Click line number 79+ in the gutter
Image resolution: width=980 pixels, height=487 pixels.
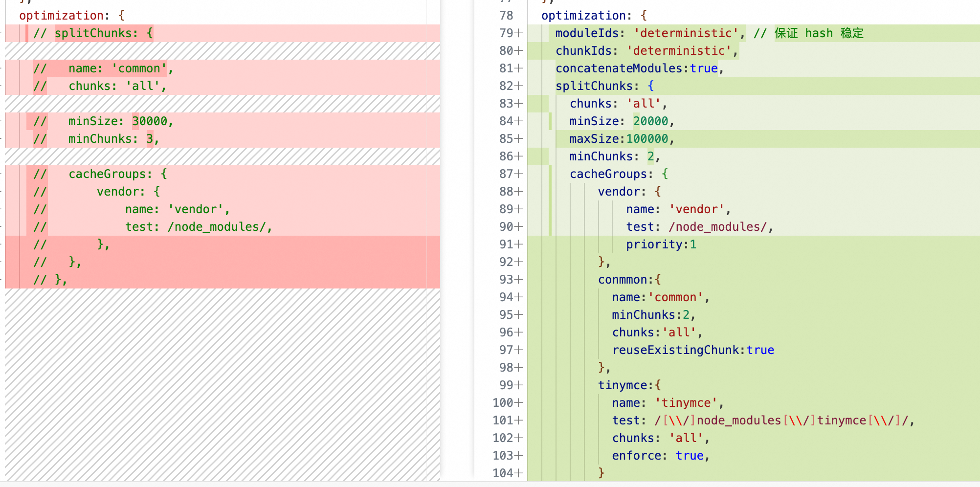click(511, 33)
